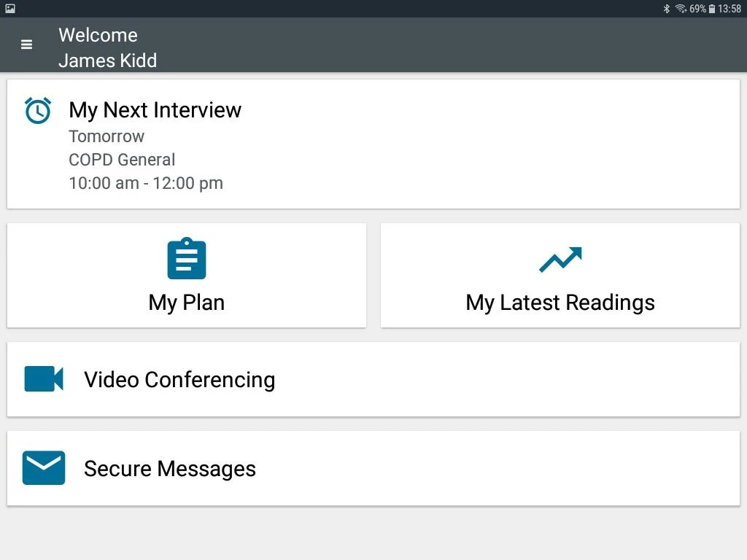Tap the James Kidd user name

click(x=107, y=60)
